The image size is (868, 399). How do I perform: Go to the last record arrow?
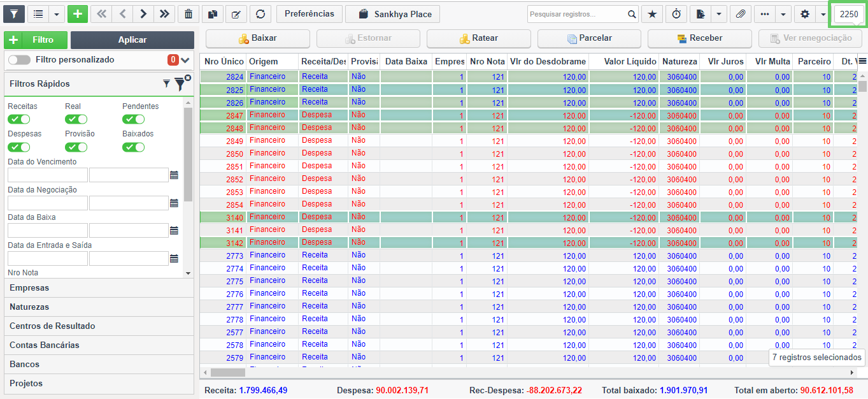pyautogui.click(x=164, y=14)
